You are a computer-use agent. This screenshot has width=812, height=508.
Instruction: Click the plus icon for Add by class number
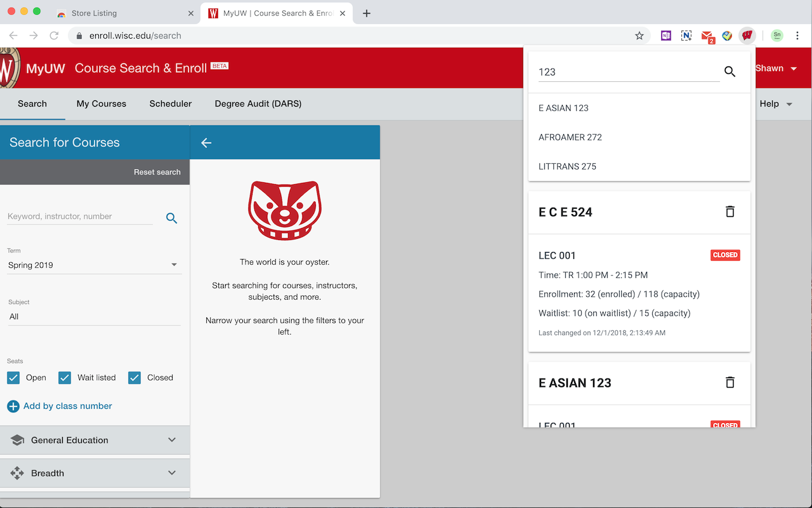(x=13, y=406)
